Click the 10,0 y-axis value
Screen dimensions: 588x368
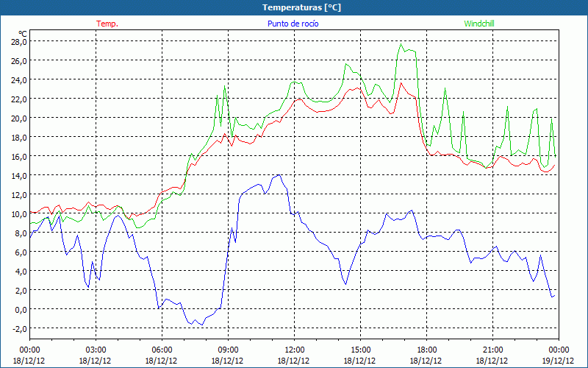point(19,214)
